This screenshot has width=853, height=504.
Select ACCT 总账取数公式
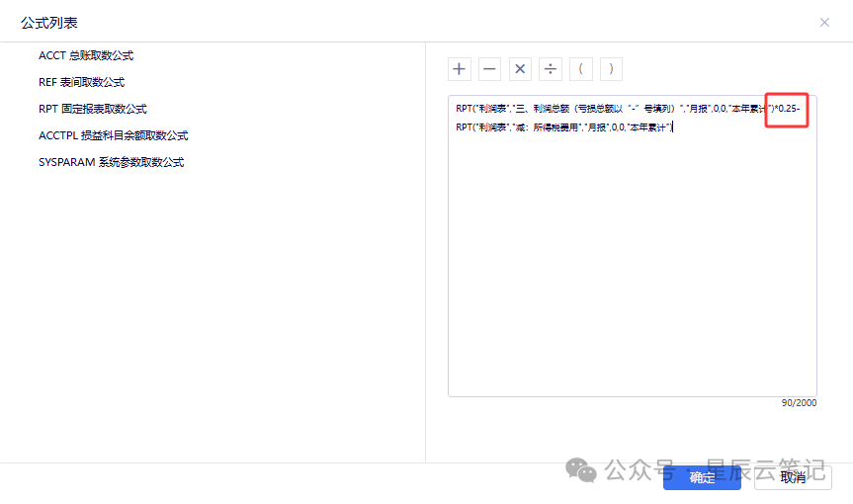click(x=86, y=55)
